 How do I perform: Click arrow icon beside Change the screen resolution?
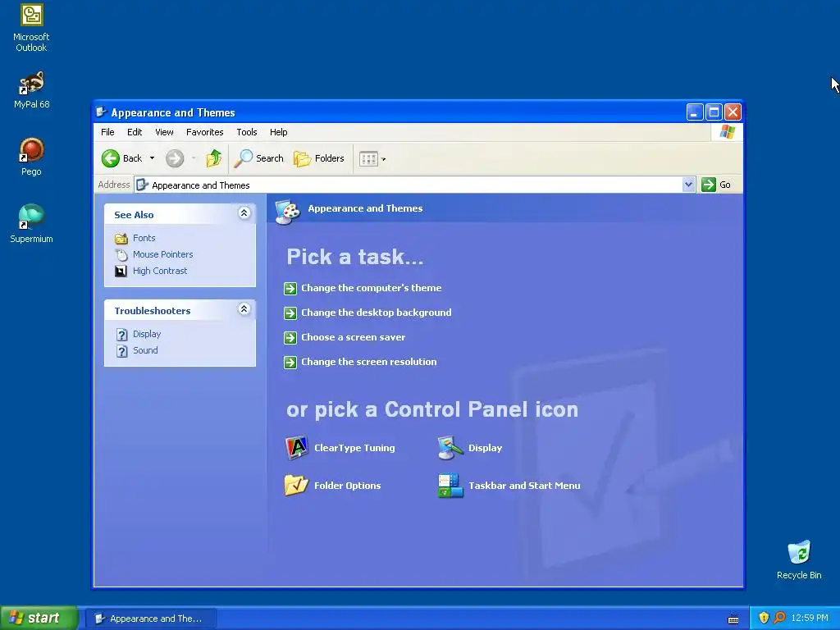coord(290,362)
